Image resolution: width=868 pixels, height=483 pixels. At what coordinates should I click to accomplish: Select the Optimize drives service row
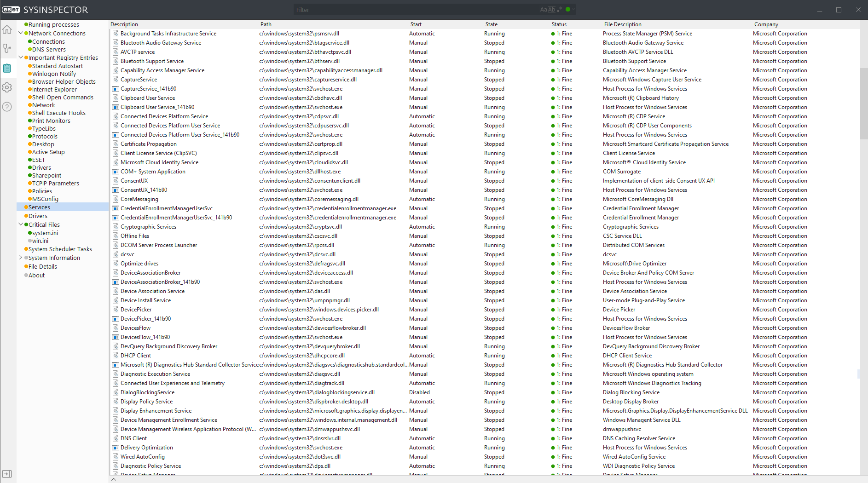tap(484, 264)
